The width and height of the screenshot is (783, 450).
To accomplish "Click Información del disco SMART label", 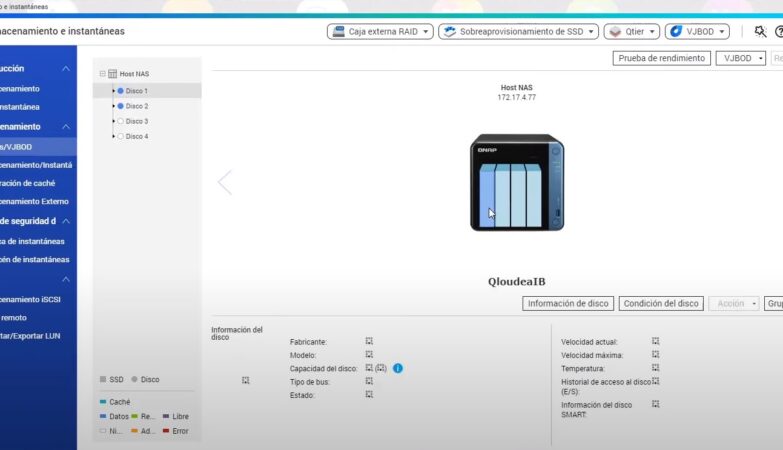I will 596,410.
